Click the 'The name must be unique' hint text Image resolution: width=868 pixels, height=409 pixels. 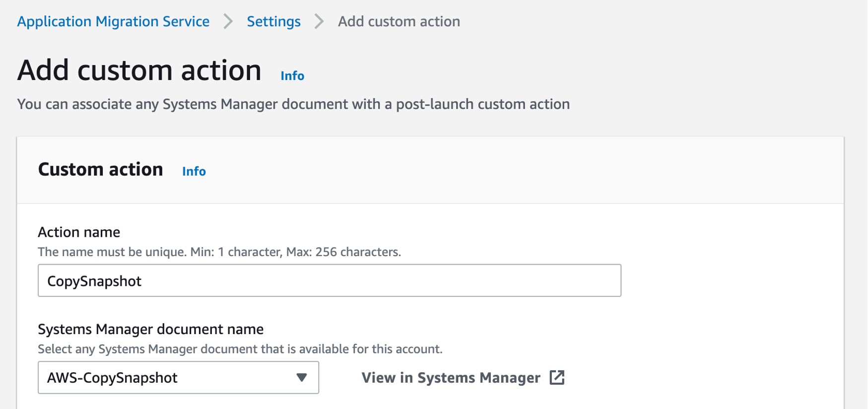point(219,252)
